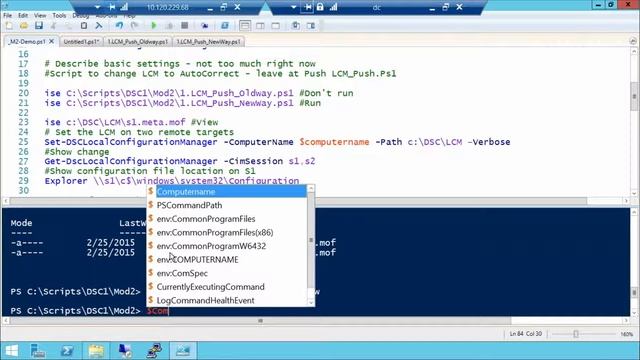Show script pane on right layout icon
Image resolution: width=640 pixels, height=360 pixels.
260,26
